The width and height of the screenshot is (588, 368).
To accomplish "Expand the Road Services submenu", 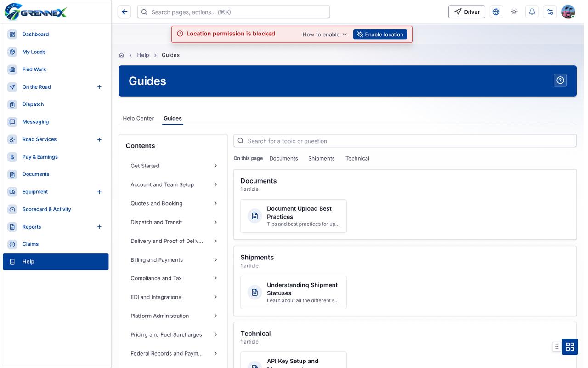I will click(x=99, y=139).
